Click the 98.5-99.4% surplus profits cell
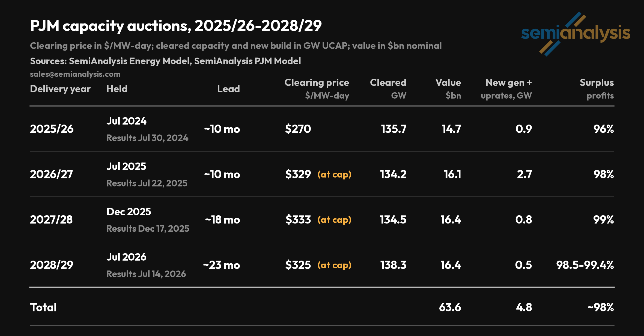 coord(585,265)
